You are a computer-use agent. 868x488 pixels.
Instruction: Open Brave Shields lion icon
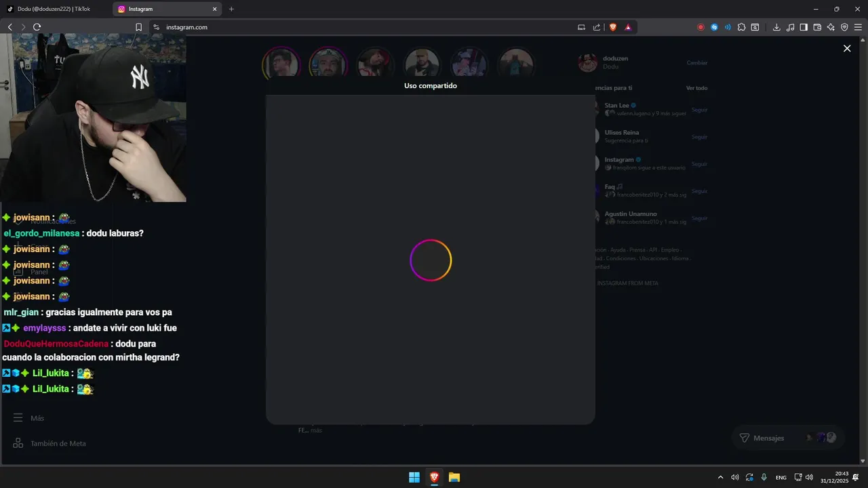pyautogui.click(x=613, y=27)
